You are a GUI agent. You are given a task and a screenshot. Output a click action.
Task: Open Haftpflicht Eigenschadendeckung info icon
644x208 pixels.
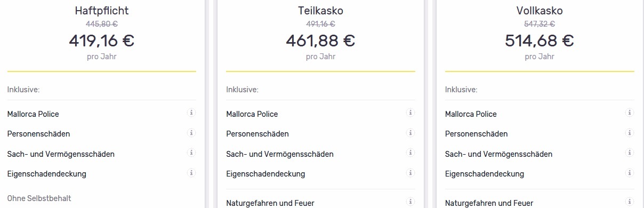pos(191,172)
